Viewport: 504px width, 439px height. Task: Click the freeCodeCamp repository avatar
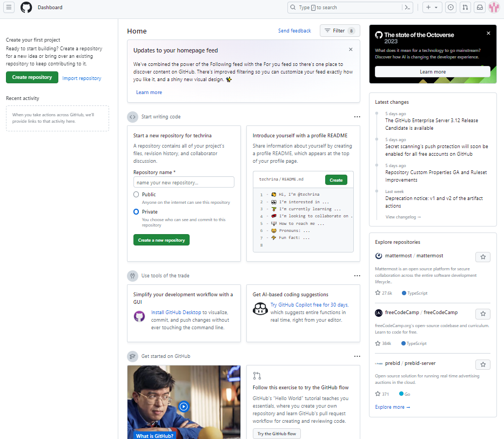click(x=379, y=312)
